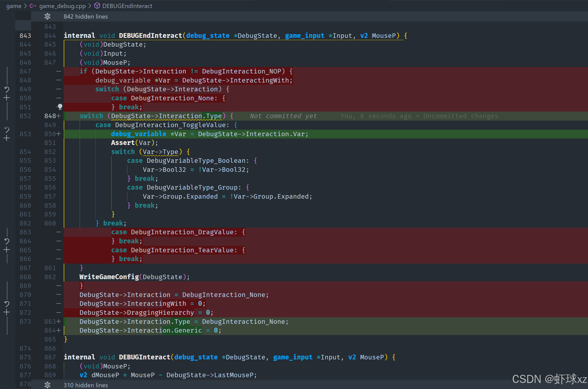The height and width of the screenshot is (389, 588).
Task: Open the game_debug.cpp breadcrumb item
Action: tap(62, 6)
